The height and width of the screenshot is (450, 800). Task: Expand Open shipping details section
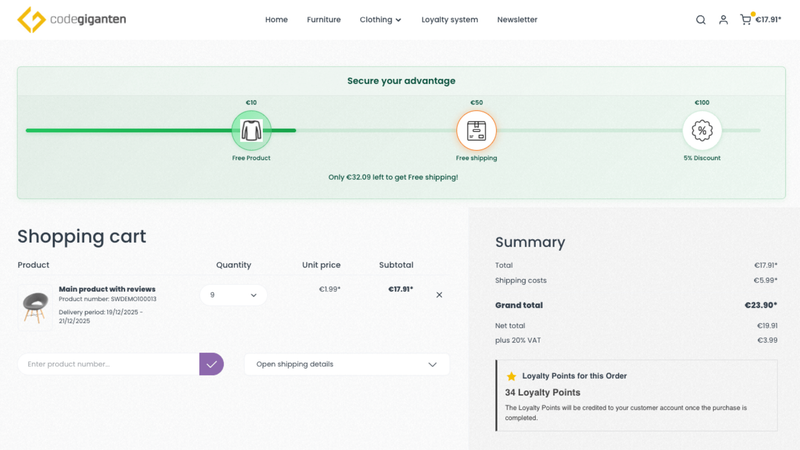346,364
